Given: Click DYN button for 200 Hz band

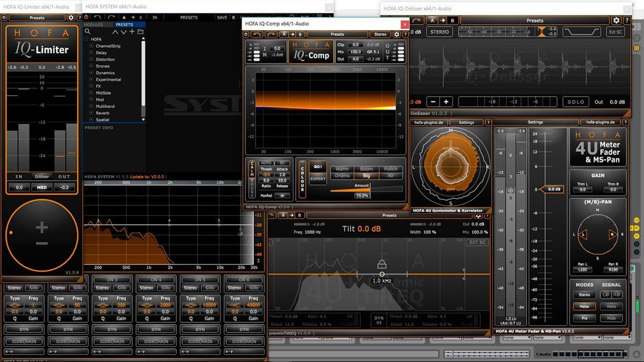Looking at the screenshot, I should (112, 329).
